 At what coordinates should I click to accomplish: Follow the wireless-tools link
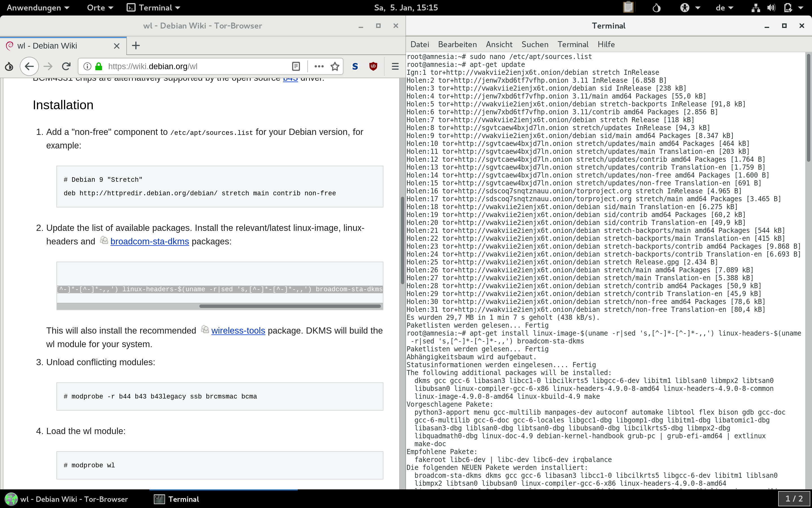coord(238,330)
